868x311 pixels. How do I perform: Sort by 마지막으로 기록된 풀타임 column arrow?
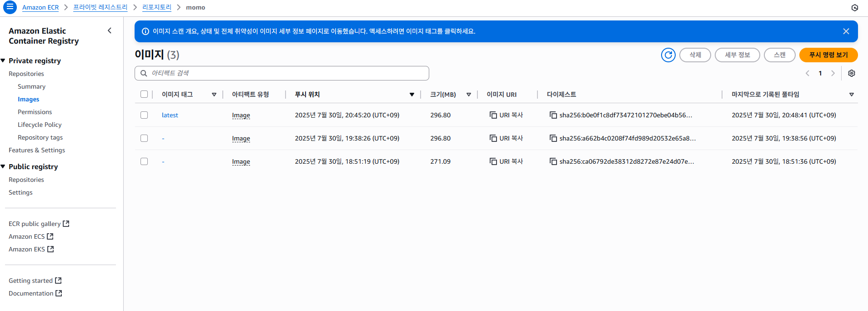click(x=852, y=95)
